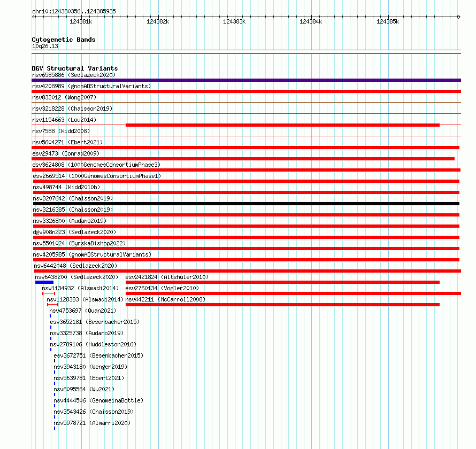Click nsv3325738 (Audano2019) label
The height and width of the screenshot is (449, 476).
tap(87, 333)
